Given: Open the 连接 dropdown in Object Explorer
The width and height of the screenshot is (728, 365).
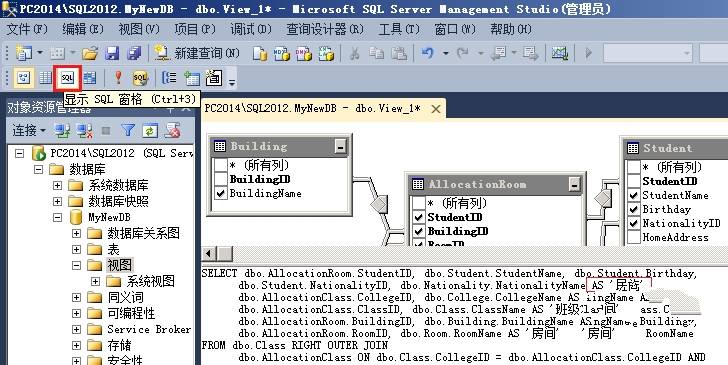Looking at the screenshot, I should click(29, 131).
